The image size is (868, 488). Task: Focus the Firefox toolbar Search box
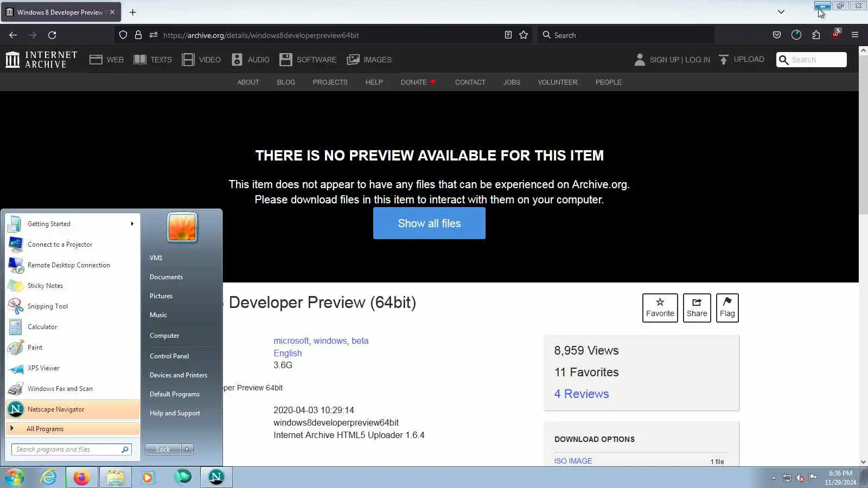pyautogui.click(x=626, y=35)
